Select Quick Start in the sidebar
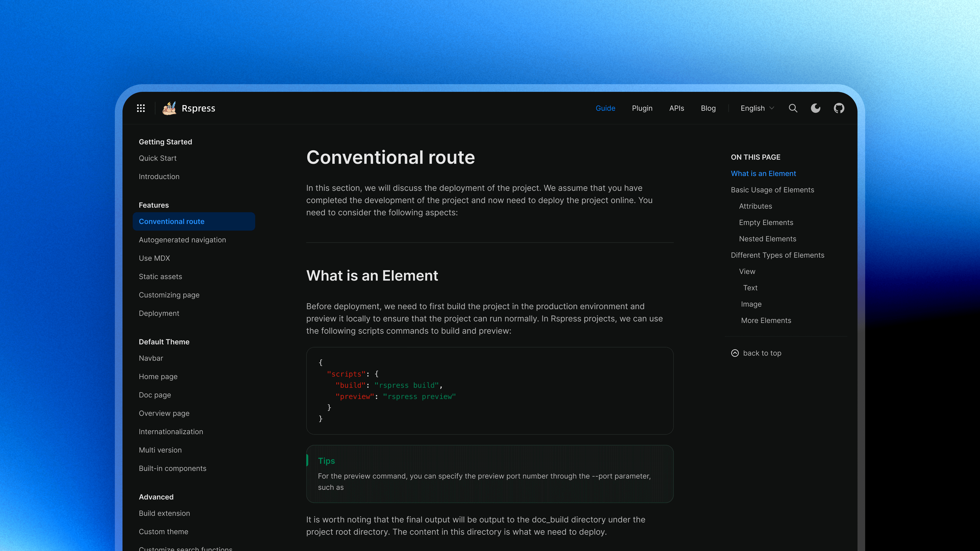The width and height of the screenshot is (980, 551). (x=157, y=158)
